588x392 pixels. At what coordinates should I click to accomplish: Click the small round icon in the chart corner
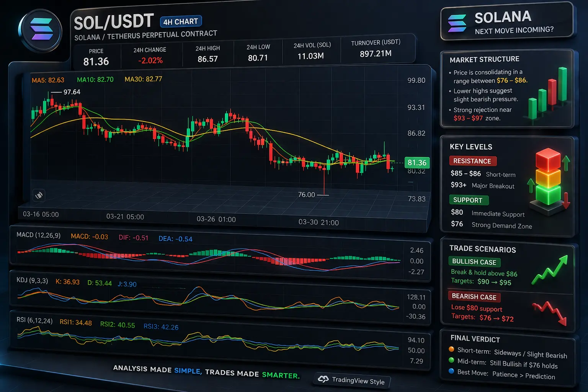(39, 195)
